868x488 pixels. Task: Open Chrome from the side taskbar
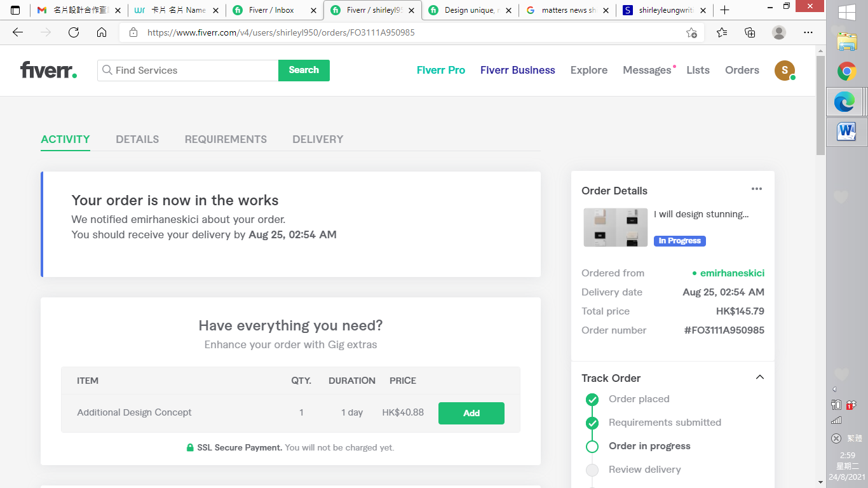[846, 71]
